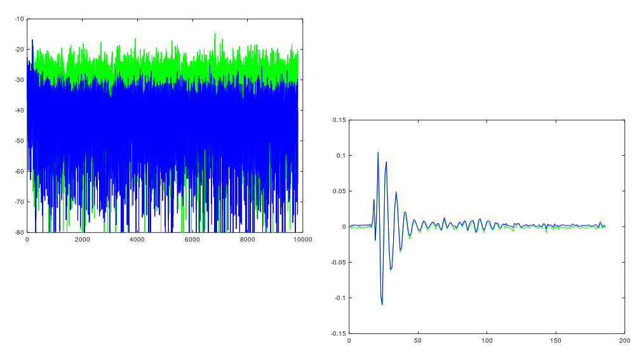Viewport: 644px width, 358px height.
Task: Click the 50 x-axis label on right plot
Action: (x=418, y=341)
